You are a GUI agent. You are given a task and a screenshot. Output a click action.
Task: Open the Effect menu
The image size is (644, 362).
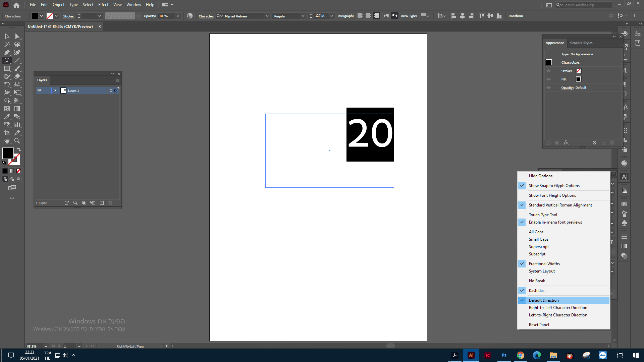pyautogui.click(x=103, y=5)
